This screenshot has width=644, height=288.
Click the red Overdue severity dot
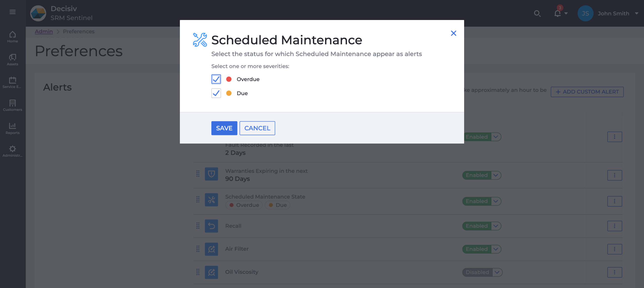pos(229,79)
